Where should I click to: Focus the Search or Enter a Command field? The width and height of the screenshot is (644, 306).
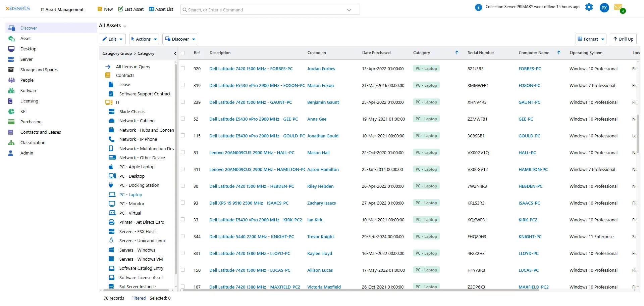[x=270, y=10]
